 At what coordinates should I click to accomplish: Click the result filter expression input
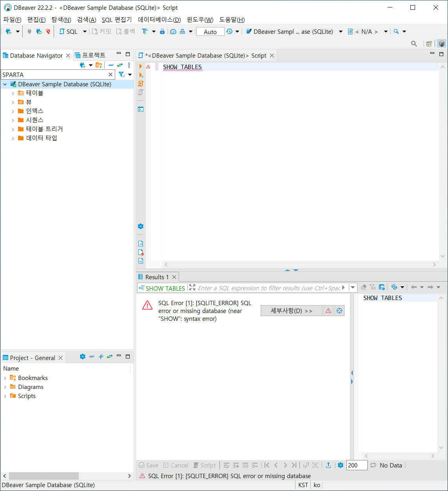268,288
